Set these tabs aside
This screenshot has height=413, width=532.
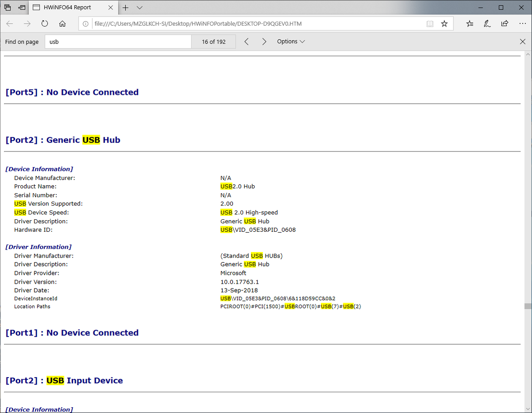(22, 8)
